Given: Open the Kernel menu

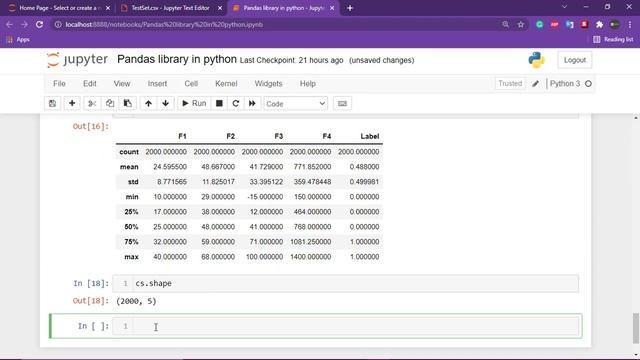Looking at the screenshot, I should (x=226, y=84).
